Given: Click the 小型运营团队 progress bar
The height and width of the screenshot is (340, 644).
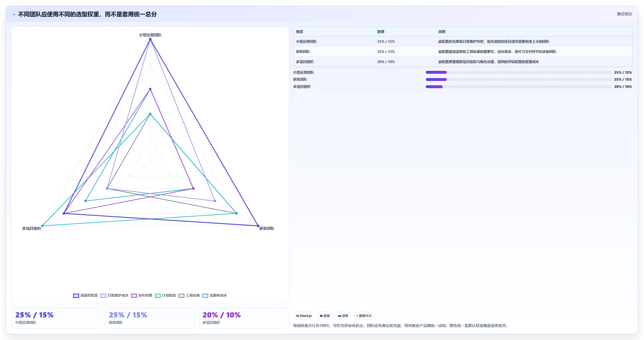Looking at the screenshot, I should point(518,72).
